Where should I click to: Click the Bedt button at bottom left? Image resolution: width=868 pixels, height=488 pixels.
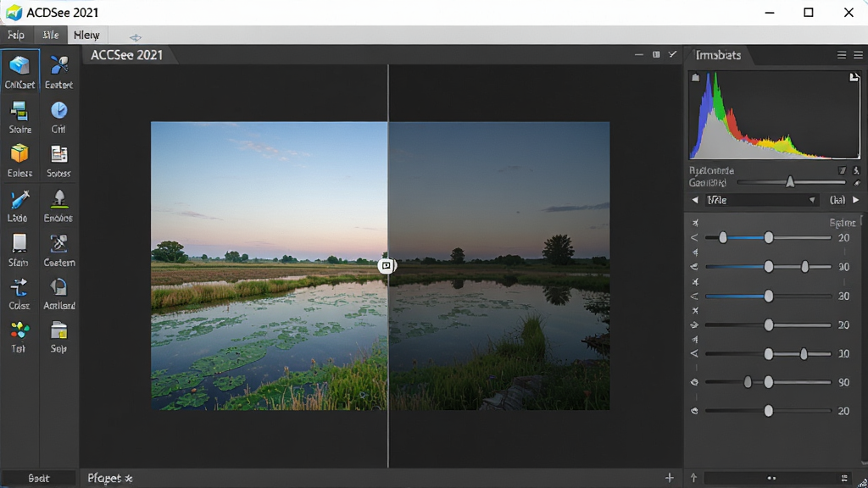(39, 478)
